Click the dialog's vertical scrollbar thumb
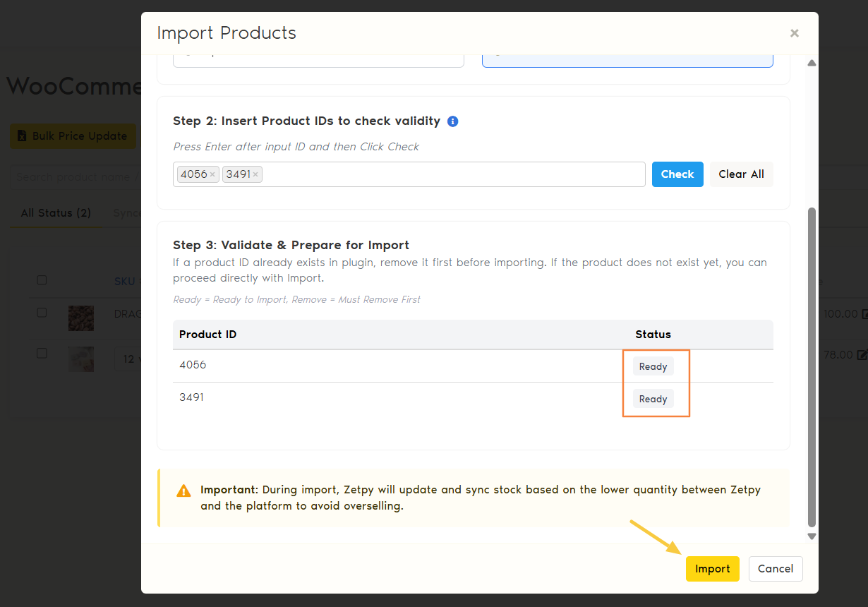868x607 pixels. tap(812, 367)
